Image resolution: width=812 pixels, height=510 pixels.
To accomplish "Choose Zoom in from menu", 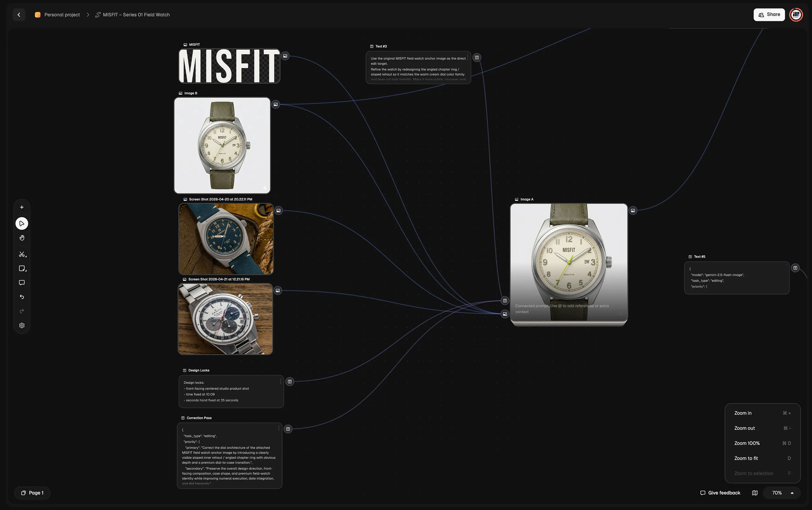I will pos(762,413).
